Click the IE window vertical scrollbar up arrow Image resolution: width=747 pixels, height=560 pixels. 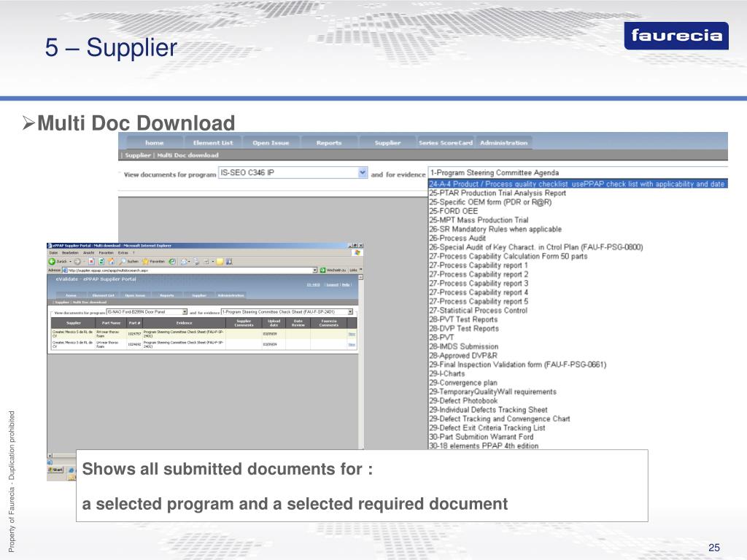360,277
